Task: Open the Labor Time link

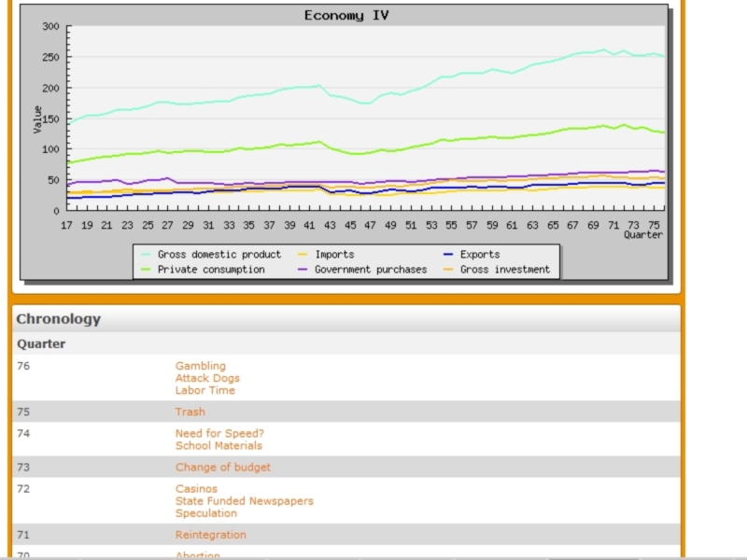Action: pyautogui.click(x=204, y=390)
